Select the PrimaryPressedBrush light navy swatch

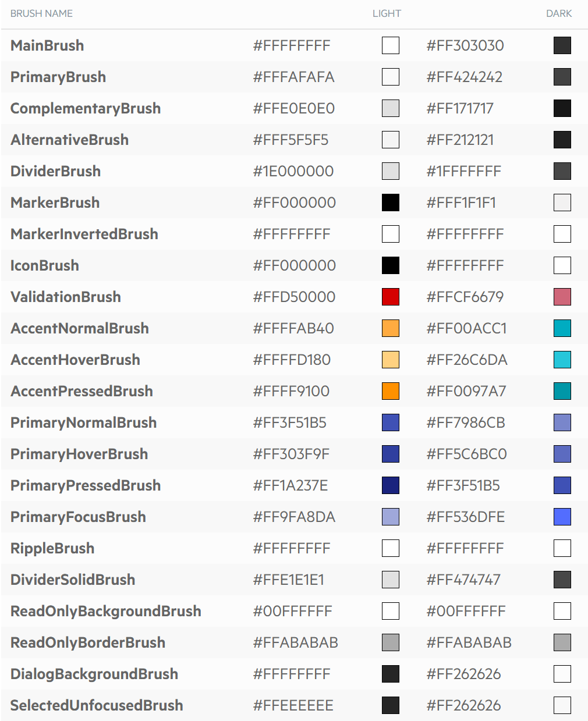(x=391, y=485)
